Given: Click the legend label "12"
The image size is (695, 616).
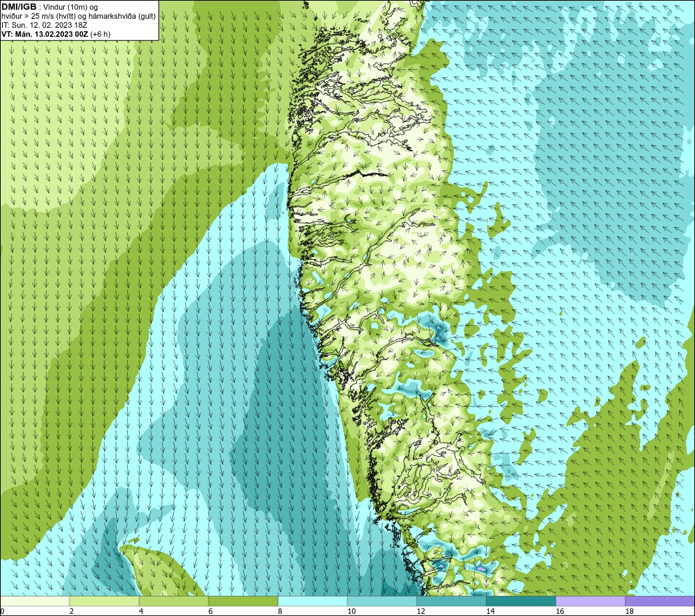Looking at the screenshot, I should click(420, 612).
